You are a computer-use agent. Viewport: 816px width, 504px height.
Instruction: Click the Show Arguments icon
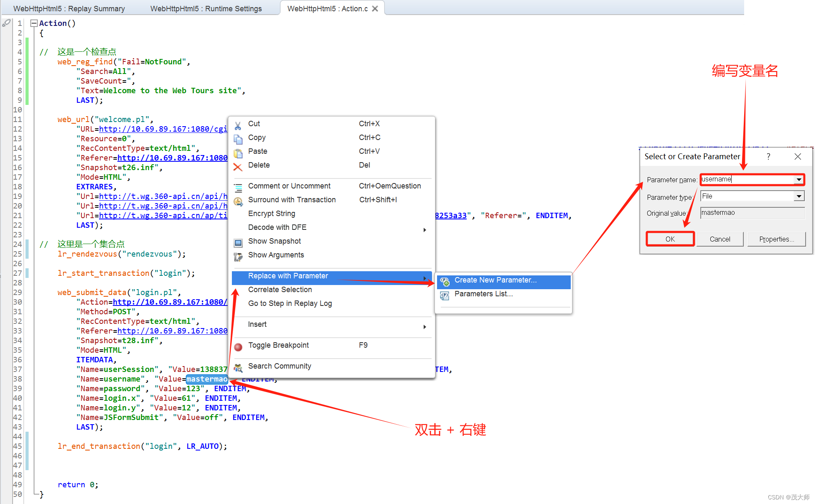239,255
